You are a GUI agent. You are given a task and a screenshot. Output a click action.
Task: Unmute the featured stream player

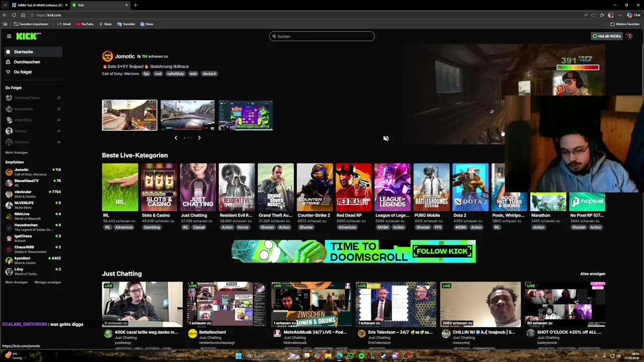[386, 138]
